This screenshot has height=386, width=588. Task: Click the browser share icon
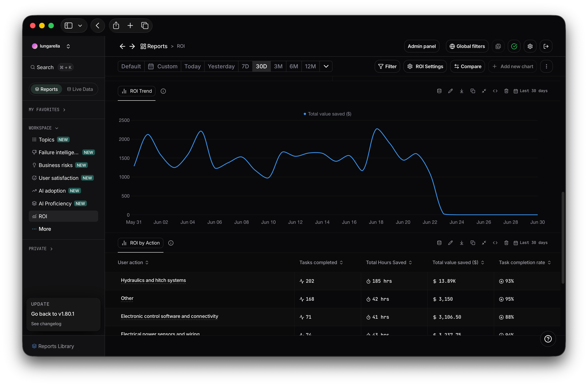(116, 25)
